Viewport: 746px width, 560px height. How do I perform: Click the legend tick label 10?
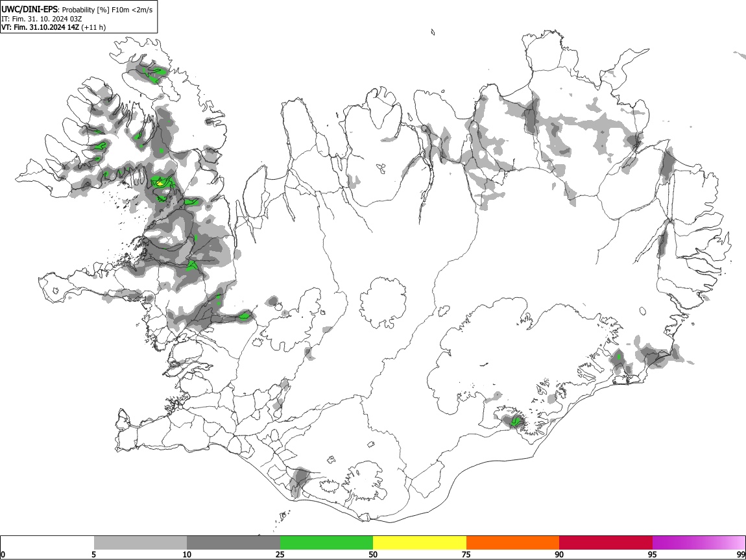pyautogui.click(x=187, y=554)
